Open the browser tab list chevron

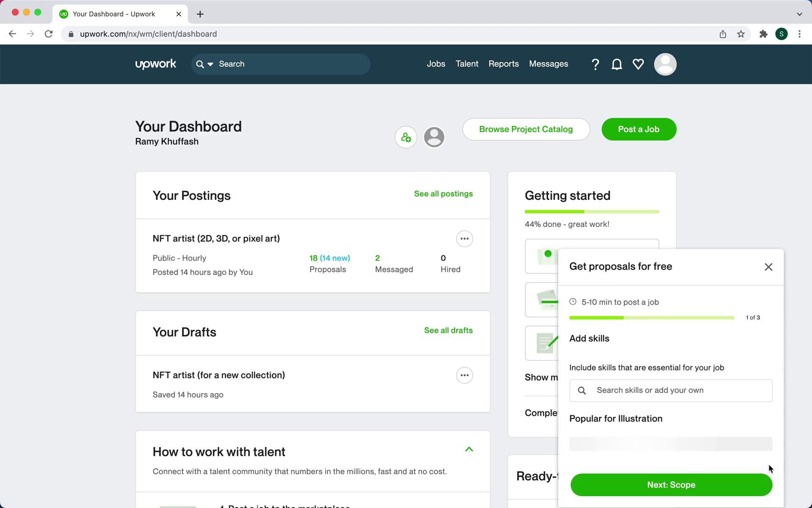click(x=799, y=14)
